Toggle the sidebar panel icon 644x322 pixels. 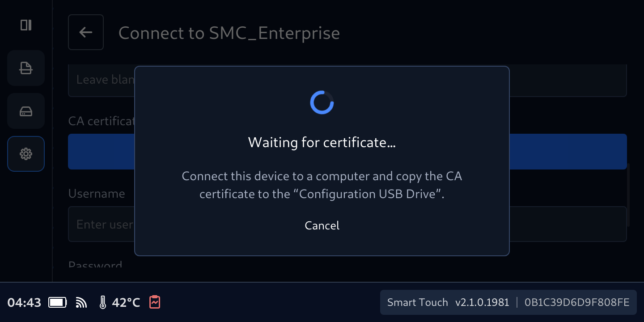[26, 25]
